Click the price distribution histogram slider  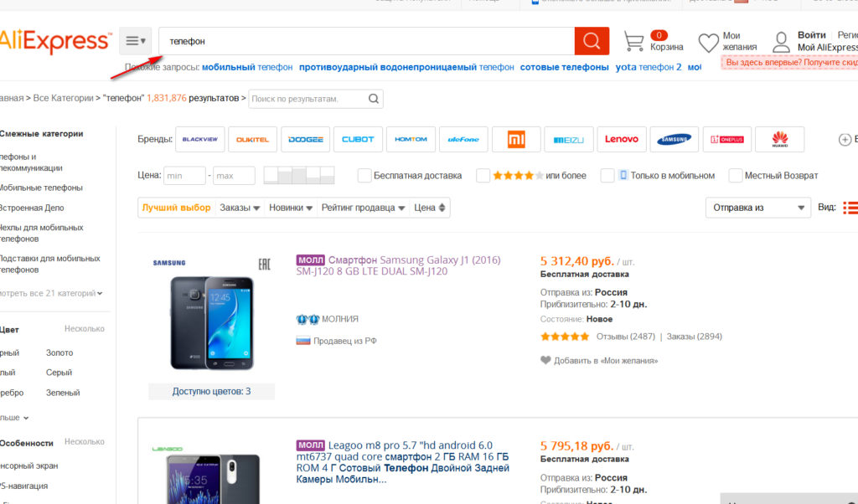(x=299, y=176)
